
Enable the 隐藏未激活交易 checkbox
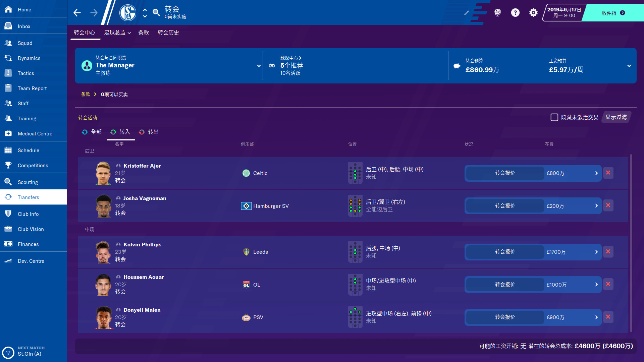pos(554,117)
